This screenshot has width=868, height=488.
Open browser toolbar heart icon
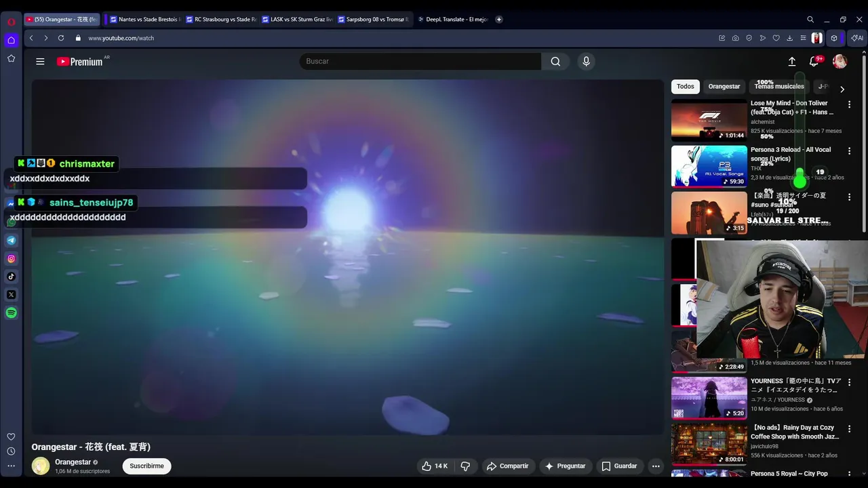click(x=776, y=38)
